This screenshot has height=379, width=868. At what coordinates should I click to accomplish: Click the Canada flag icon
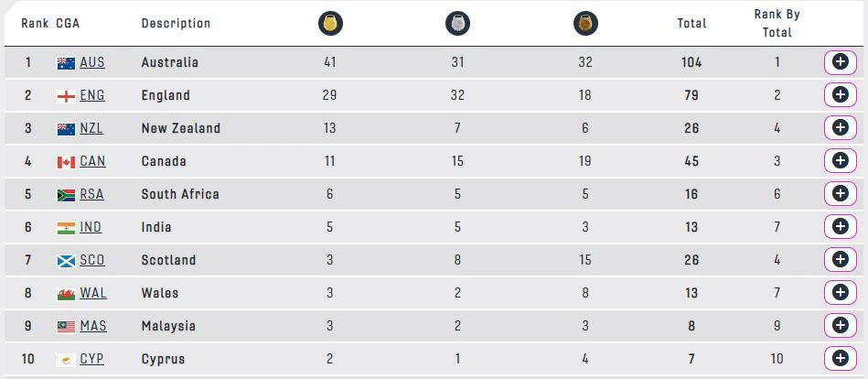(66, 161)
